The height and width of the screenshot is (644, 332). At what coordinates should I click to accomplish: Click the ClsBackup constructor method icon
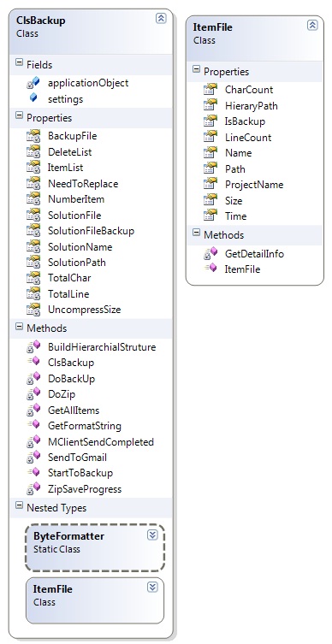(33, 363)
